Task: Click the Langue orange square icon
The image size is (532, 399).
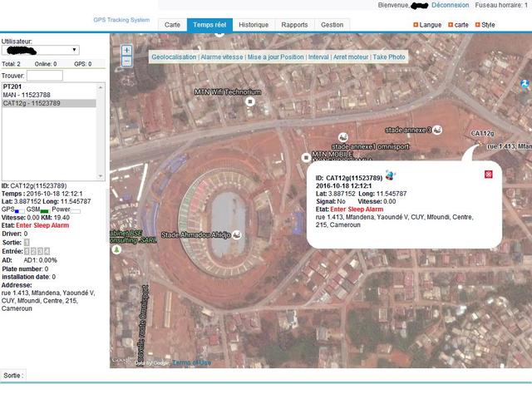Action: point(416,25)
